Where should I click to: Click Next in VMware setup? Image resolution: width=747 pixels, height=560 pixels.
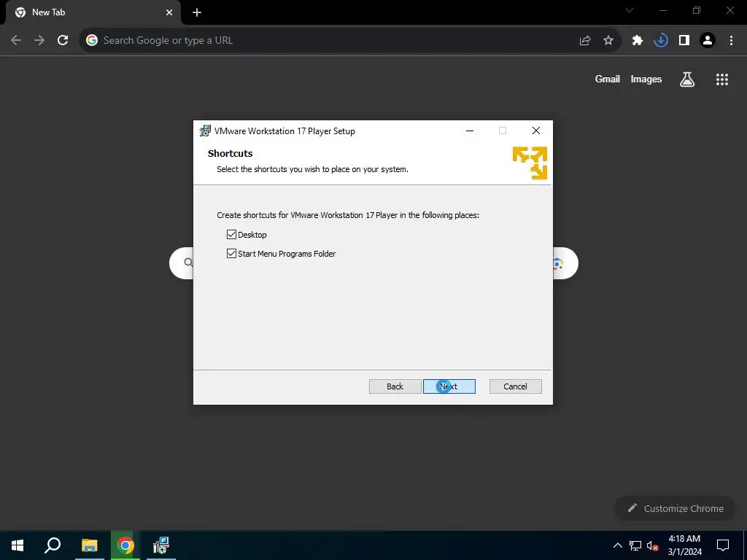(449, 386)
